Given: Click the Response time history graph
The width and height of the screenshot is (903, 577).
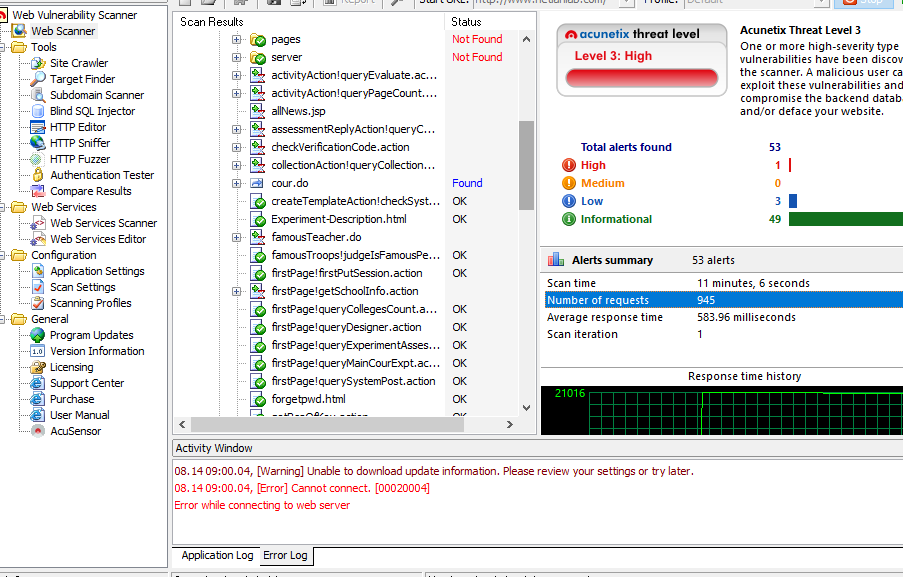Looking at the screenshot, I should [722, 411].
